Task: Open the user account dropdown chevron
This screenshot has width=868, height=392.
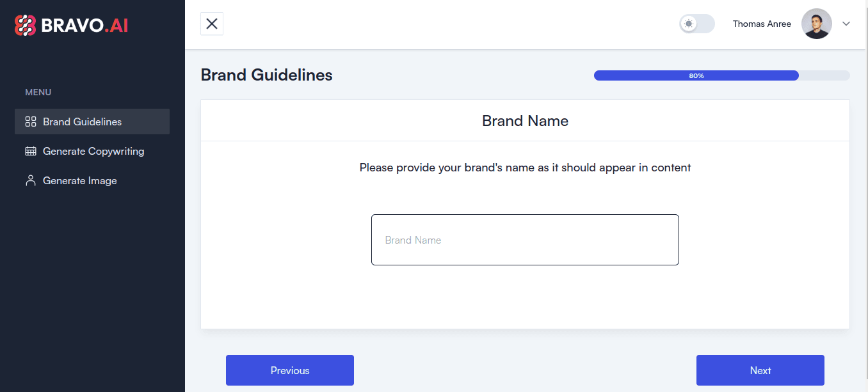Action: point(846,24)
